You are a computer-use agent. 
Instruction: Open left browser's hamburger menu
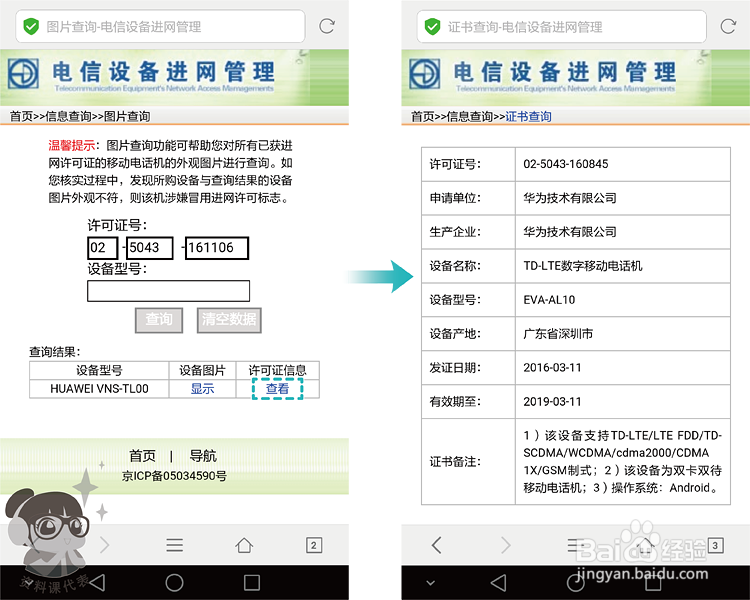click(175, 545)
